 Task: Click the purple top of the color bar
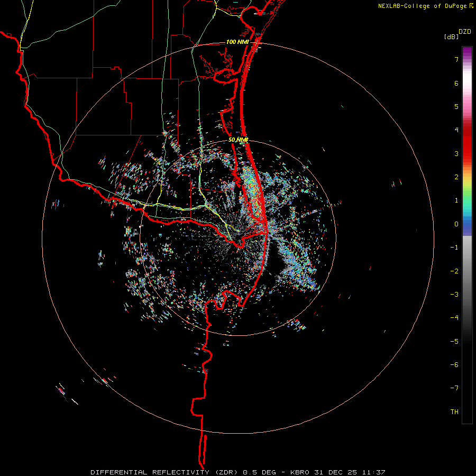pos(467,52)
